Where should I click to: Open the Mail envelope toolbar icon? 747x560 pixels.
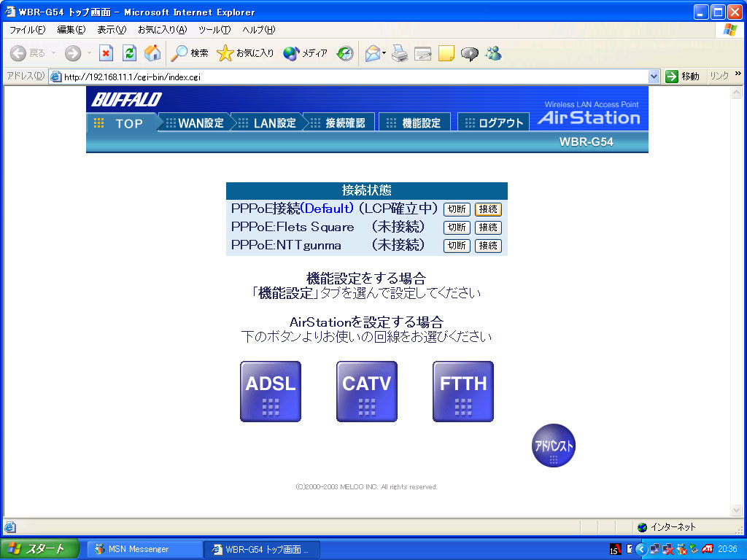(x=373, y=53)
